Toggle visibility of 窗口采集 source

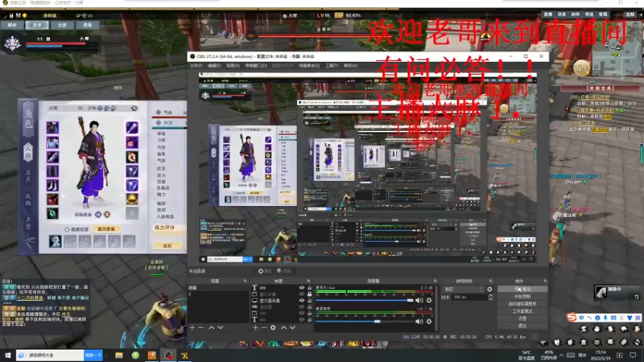point(302,294)
